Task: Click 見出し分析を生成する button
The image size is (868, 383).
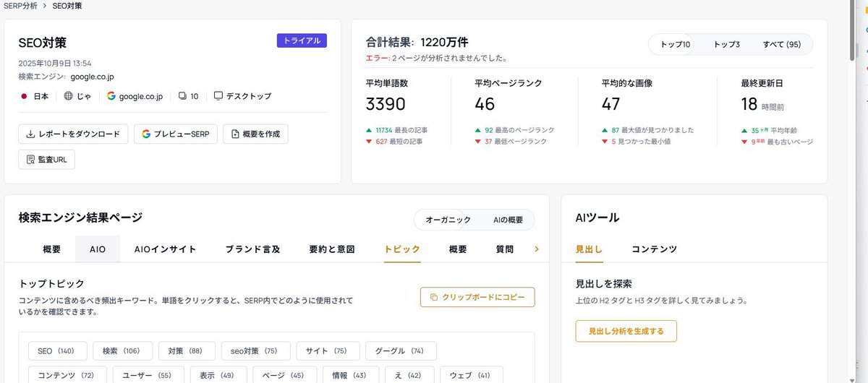Action: click(626, 331)
